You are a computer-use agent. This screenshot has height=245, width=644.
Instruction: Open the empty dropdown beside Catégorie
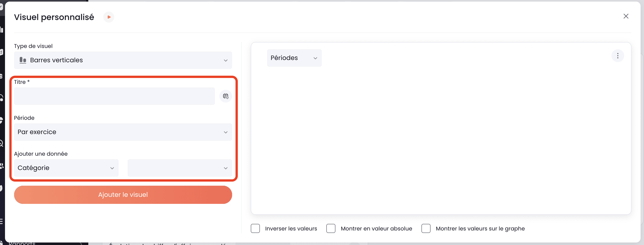pos(180,168)
